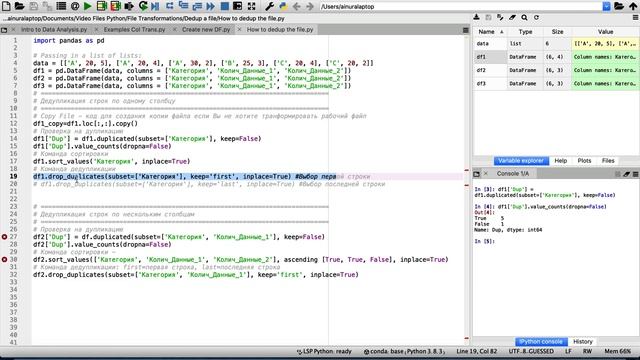Close the Create new DF.py tab

pyautogui.click(x=175, y=29)
